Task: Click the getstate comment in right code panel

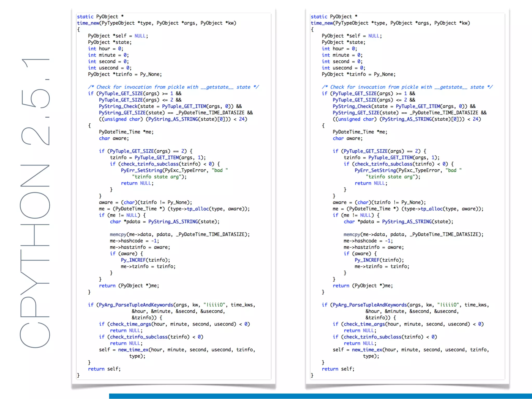Action: pyautogui.click(x=407, y=87)
